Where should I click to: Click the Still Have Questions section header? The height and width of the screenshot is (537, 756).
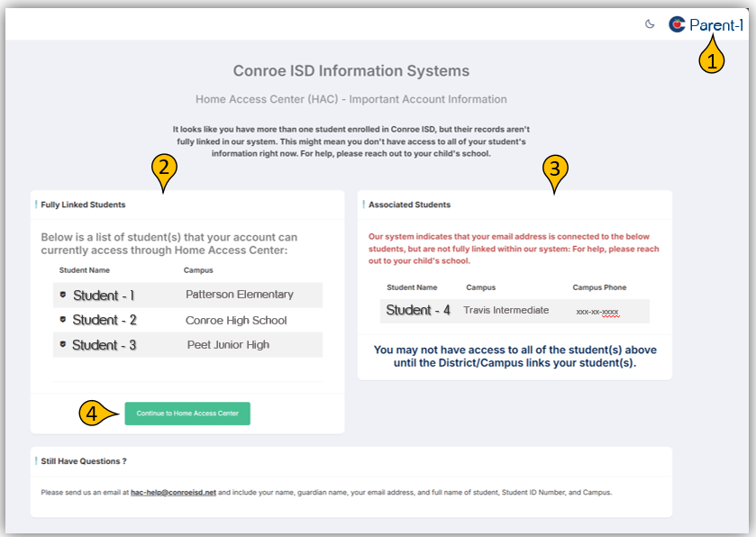coord(83,461)
